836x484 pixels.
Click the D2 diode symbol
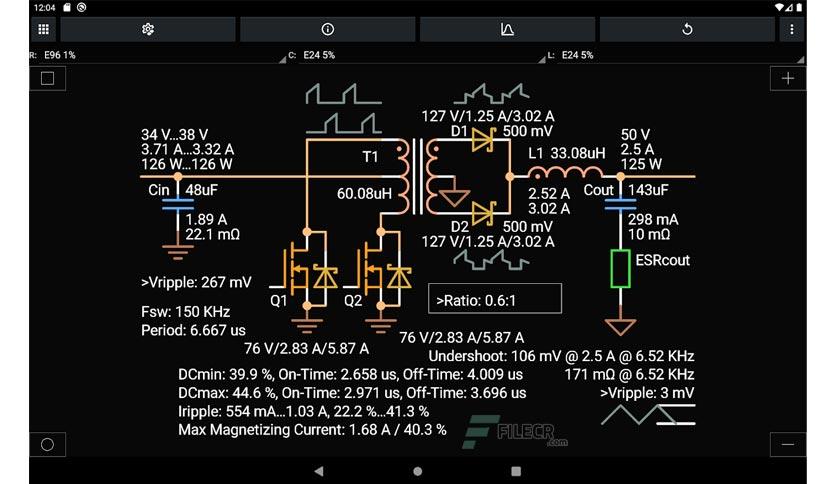point(484,214)
